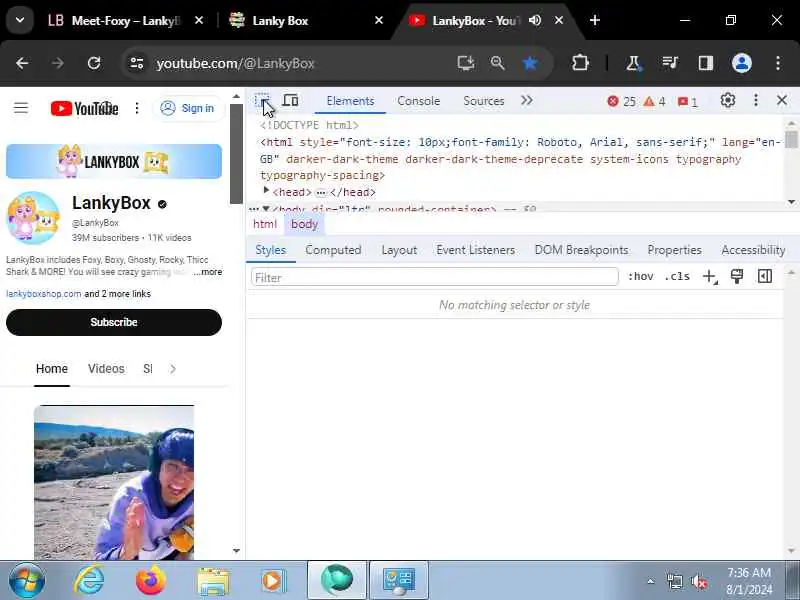The width and height of the screenshot is (800, 600).
Task: Open the DevTools three-dot customize menu
Action: pos(756,101)
